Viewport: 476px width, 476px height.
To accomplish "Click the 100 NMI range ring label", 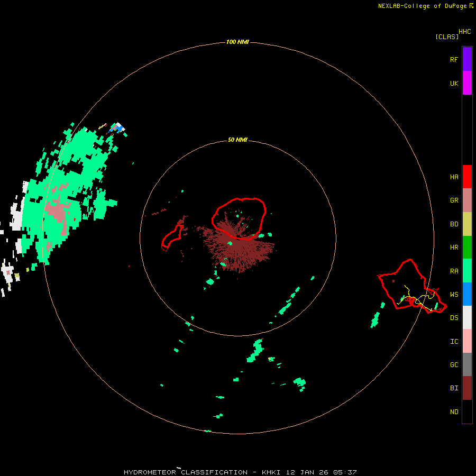I will click(x=237, y=42).
